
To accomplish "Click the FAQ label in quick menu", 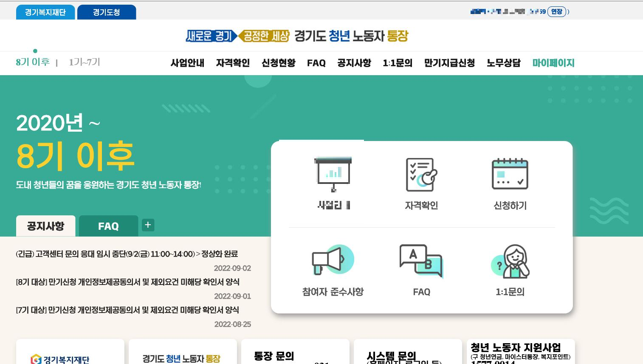I will click(421, 292).
